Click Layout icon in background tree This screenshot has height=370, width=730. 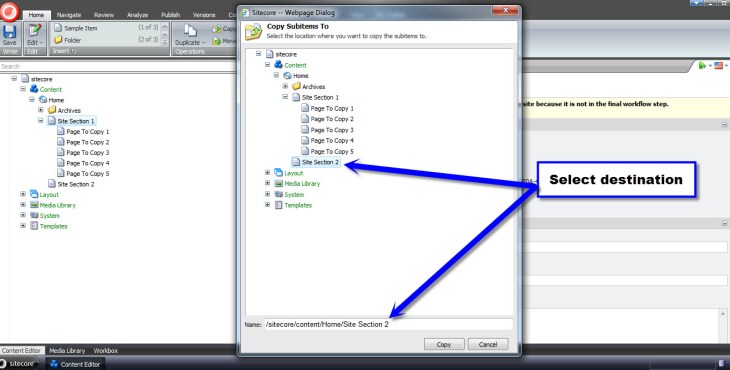[34, 194]
